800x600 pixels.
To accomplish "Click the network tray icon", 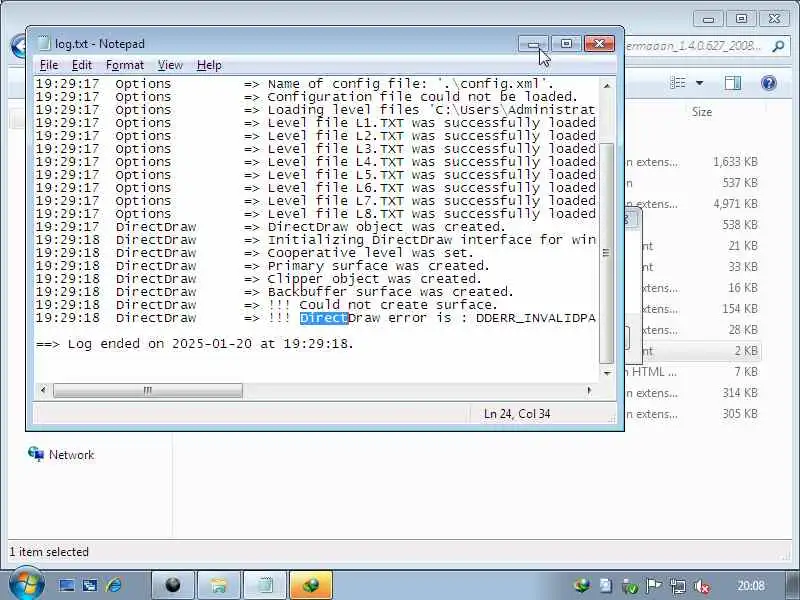I will click(678, 586).
